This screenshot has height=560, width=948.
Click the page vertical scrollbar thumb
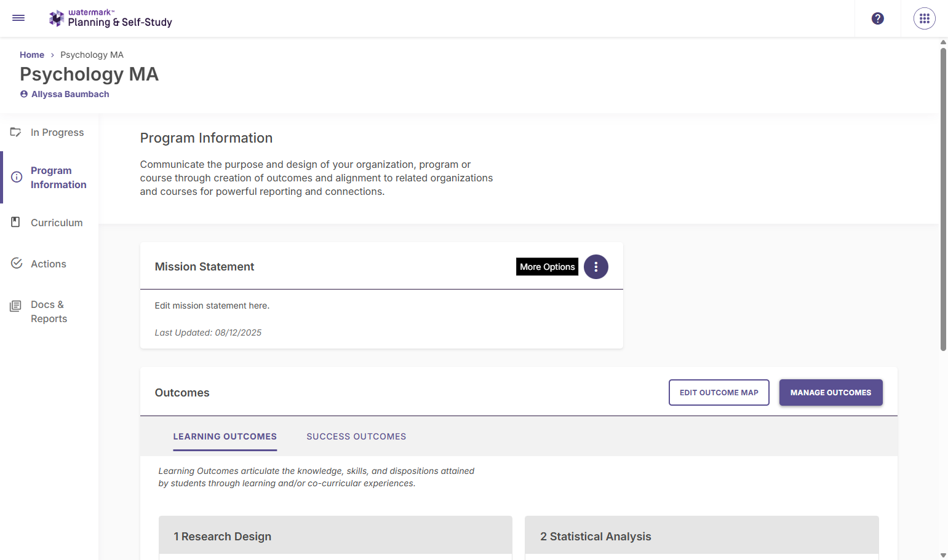coord(943,199)
